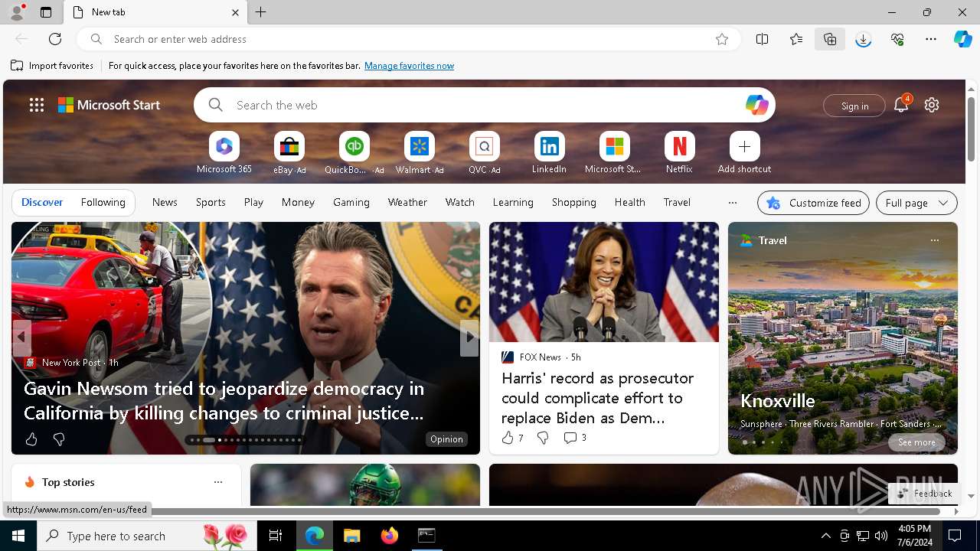Open the Learning feed category
Image resolution: width=980 pixels, height=551 pixels.
pos(513,202)
